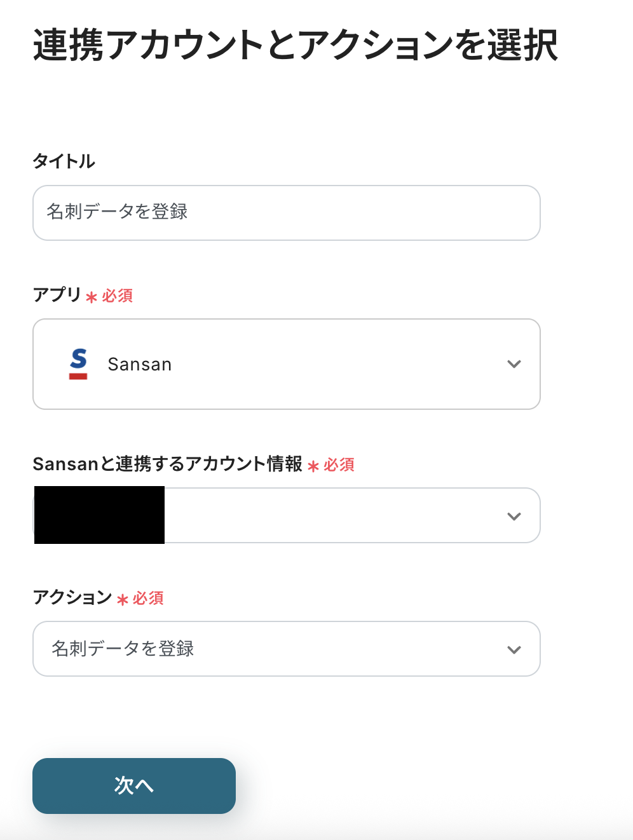This screenshot has width=633, height=840.
Task: Open the account info dropdown arrow
Action: [x=514, y=516]
